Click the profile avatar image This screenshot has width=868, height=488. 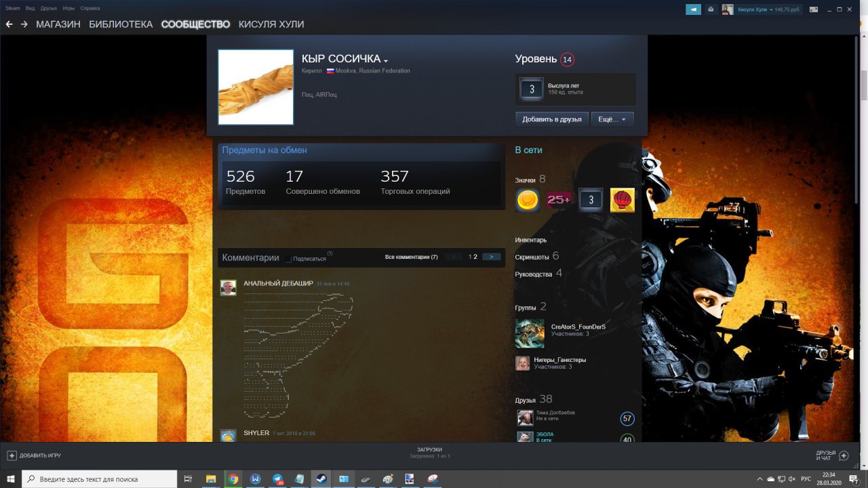coord(256,87)
